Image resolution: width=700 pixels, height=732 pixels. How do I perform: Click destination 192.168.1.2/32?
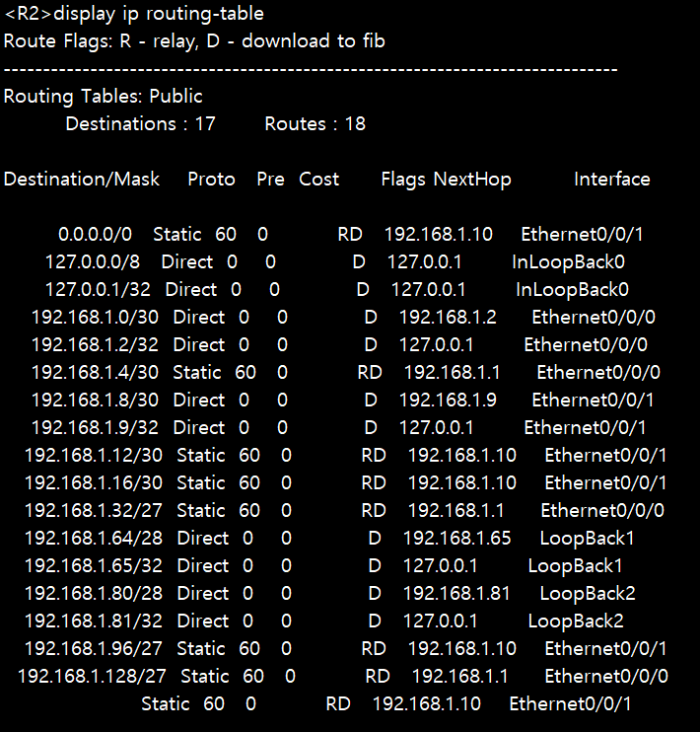pos(96,345)
